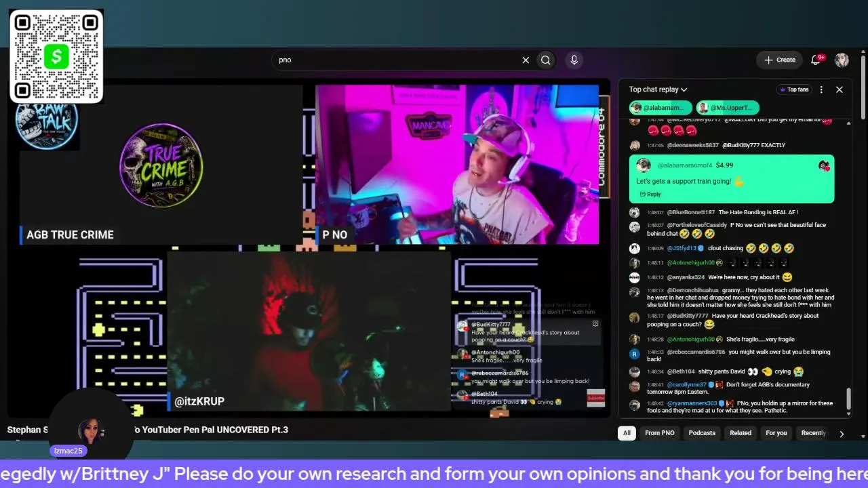Open the notifications bell

[x=816, y=60]
